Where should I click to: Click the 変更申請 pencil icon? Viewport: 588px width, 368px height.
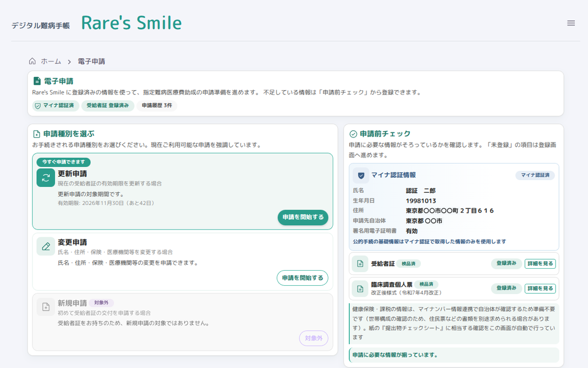click(46, 246)
